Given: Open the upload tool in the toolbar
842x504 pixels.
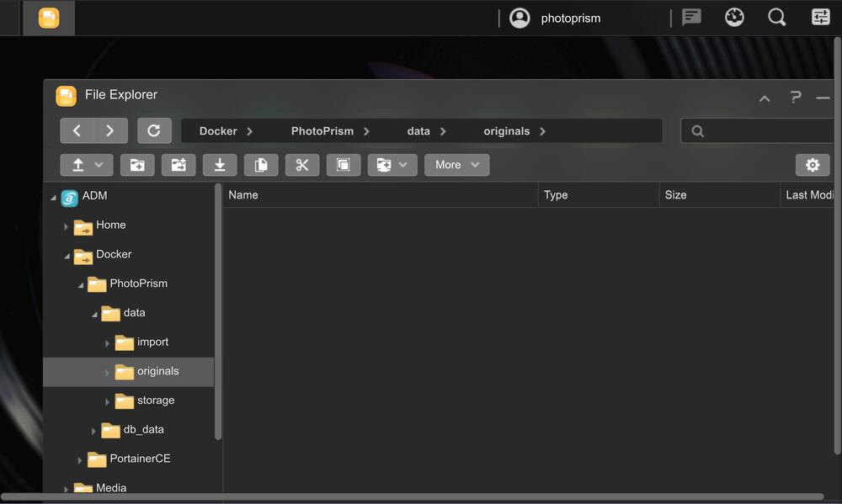Looking at the screenshot, I should pos(79,164).
